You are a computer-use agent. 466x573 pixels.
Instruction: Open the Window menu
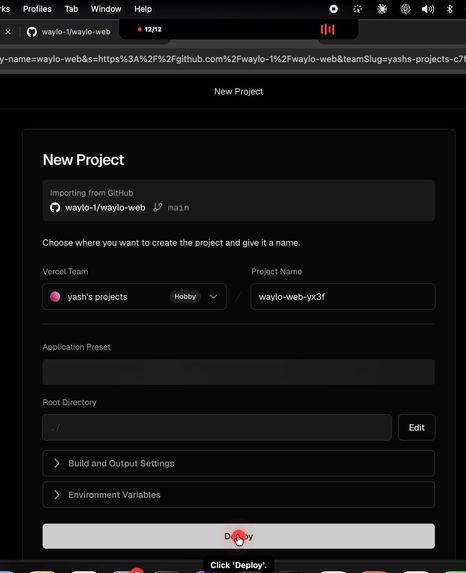106,9
